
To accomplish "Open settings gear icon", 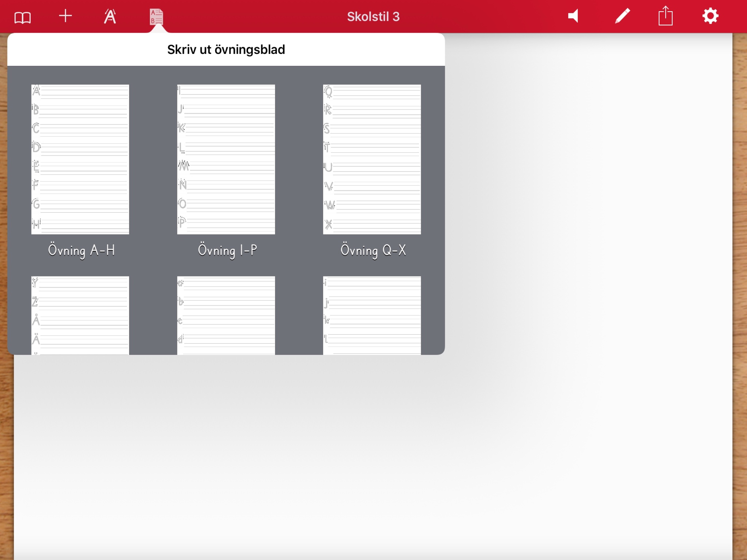I will (710, 16).
